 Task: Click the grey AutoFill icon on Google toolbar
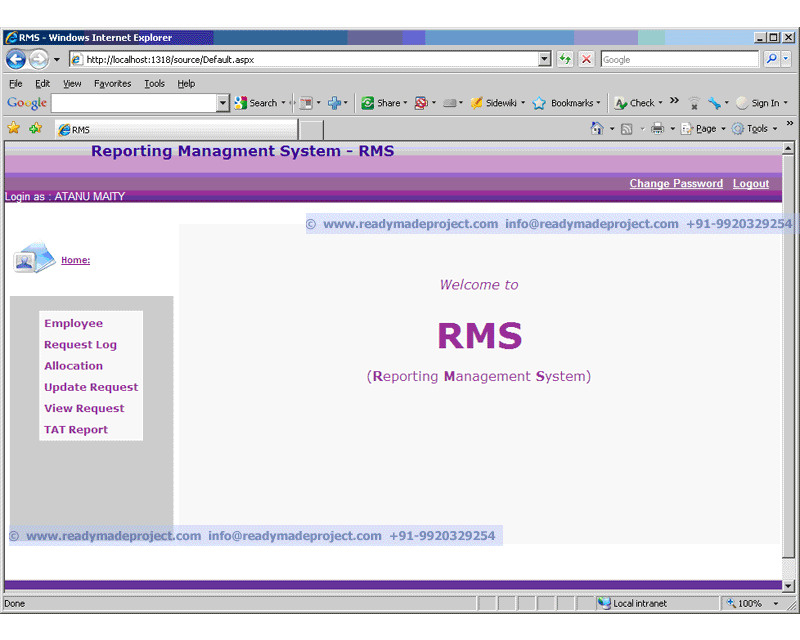click(x=449, y=103)
